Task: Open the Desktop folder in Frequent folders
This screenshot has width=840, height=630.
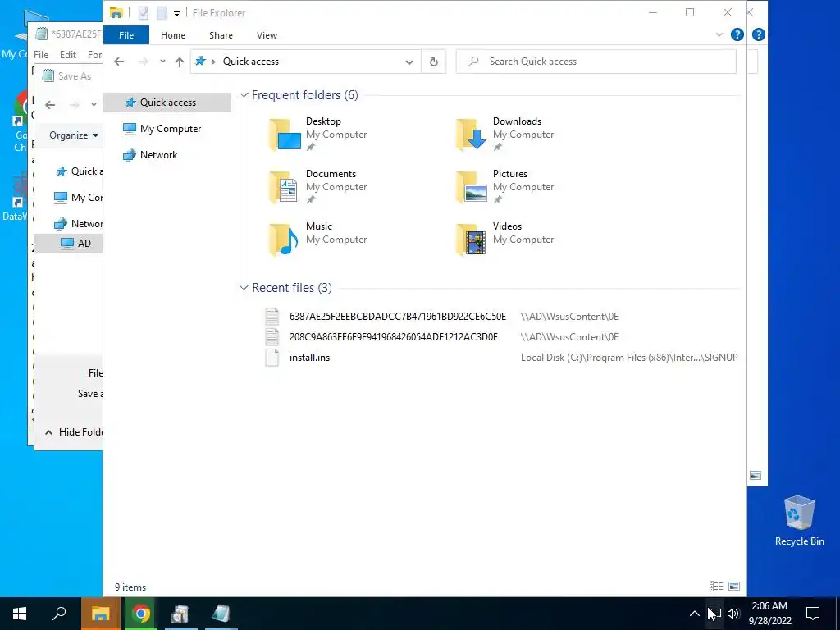Action: [x=317, y=134]
